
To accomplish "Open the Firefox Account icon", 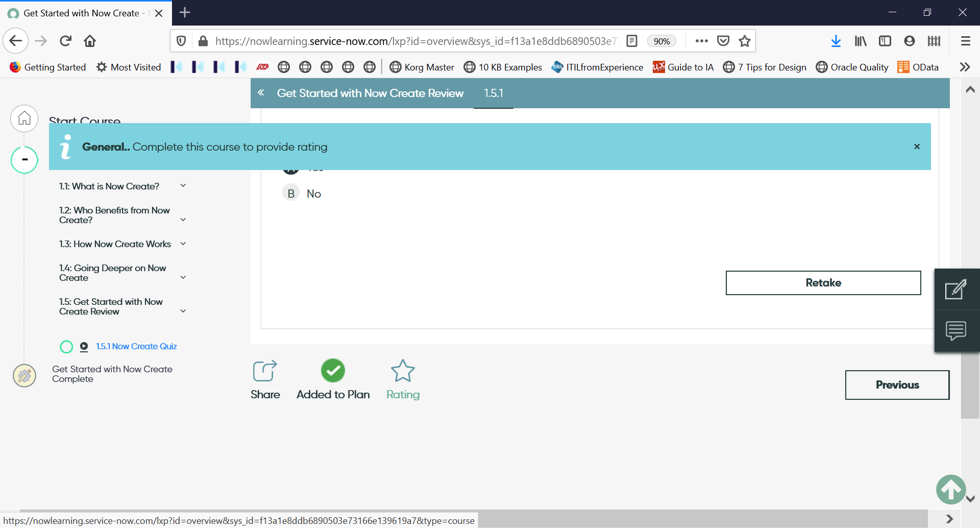I will pyautogui.click(x=910, y=41).
